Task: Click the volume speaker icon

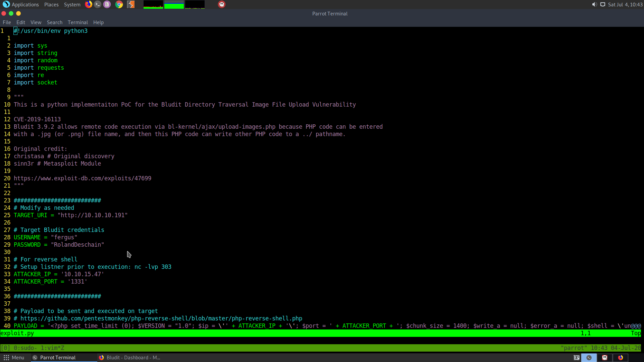Action: tap(594, 4)
